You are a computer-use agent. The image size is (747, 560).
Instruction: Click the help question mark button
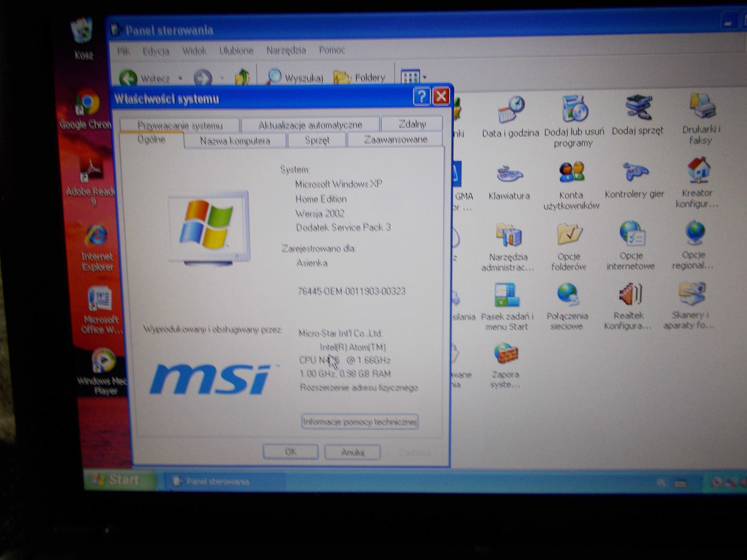click(x=422, y=97)
